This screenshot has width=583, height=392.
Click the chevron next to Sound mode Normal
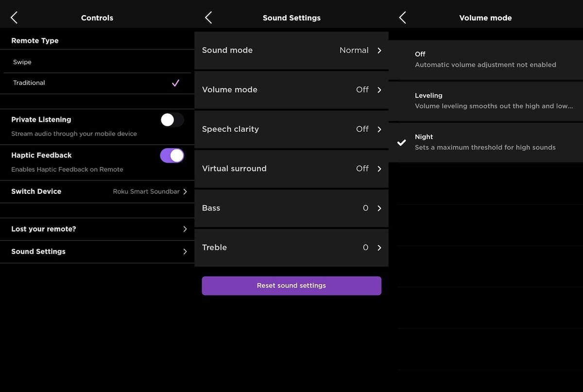tap(379, 51)
